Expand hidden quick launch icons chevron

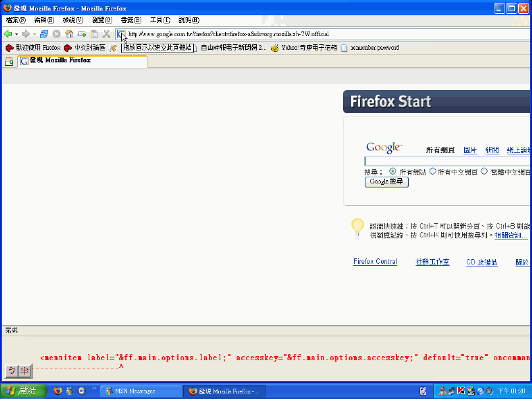coord(94,389)
